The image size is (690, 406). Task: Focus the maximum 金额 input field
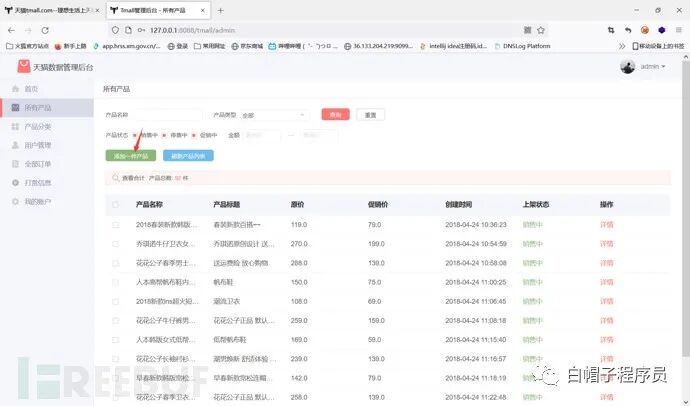point(320,135)
